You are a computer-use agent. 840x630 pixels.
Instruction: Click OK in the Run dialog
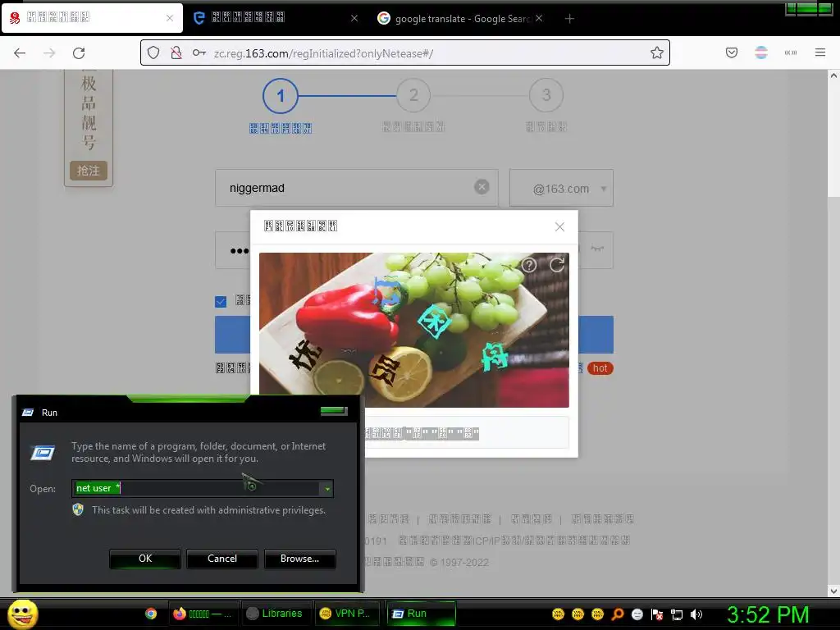[x=145, y=558]
